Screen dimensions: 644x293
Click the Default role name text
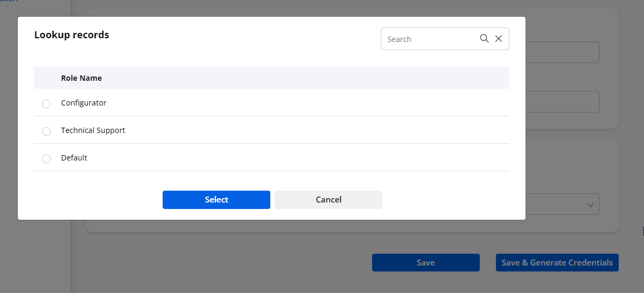point(74,158)
